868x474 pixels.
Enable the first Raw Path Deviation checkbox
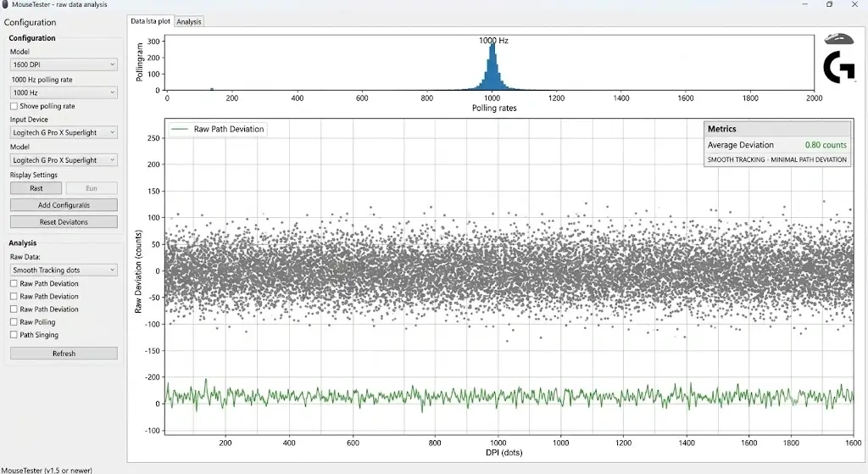point(14,283)
